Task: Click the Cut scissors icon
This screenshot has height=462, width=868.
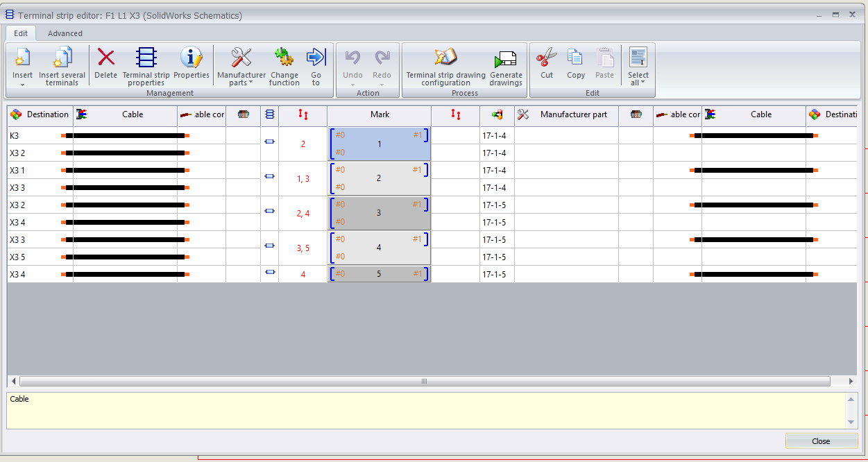Action: coord(547,58)
